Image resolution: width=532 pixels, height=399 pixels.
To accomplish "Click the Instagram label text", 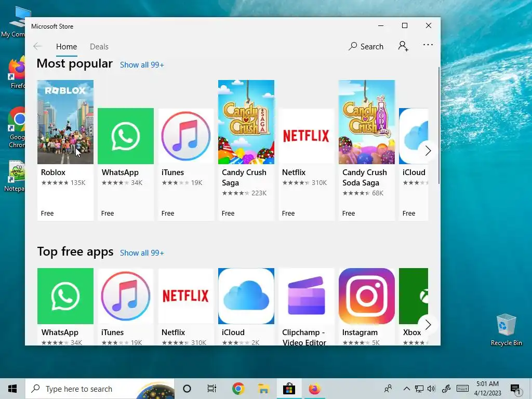I will (360, 332).
